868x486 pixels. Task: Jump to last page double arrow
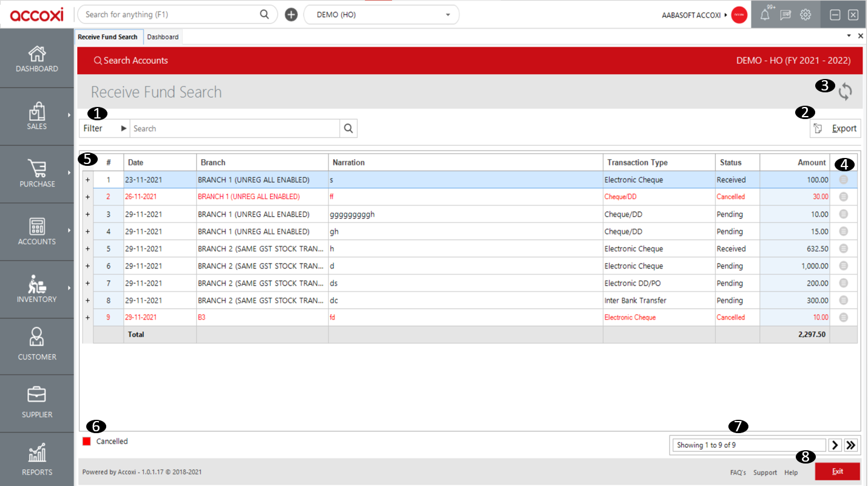tap(851, 445)
